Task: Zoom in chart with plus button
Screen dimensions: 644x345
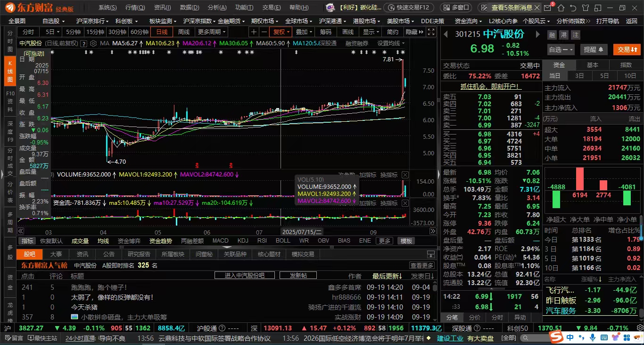Action: click(254, 32)
